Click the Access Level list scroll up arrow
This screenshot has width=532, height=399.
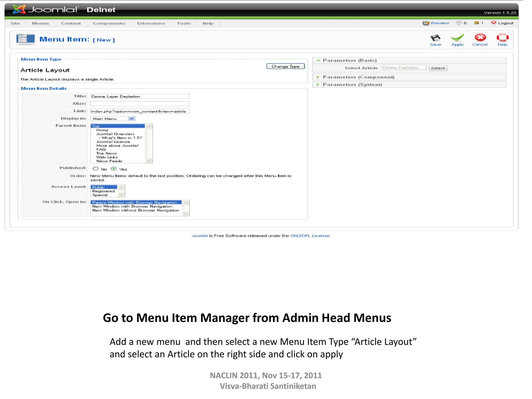point(121,187)
